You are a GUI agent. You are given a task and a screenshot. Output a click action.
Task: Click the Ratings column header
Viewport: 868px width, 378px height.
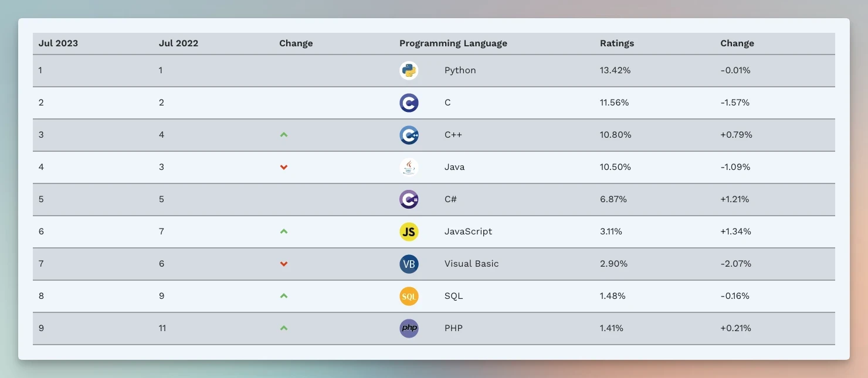(x=616, y=43)
